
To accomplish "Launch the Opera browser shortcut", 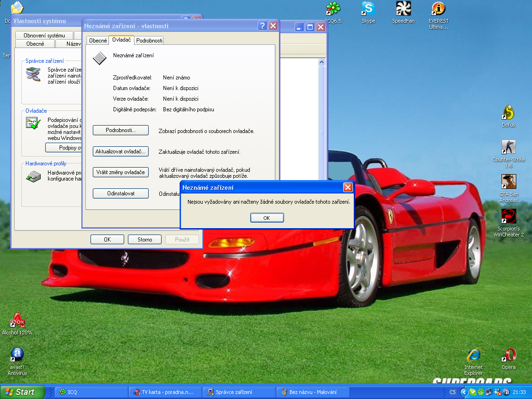I will tap(508, 356).
